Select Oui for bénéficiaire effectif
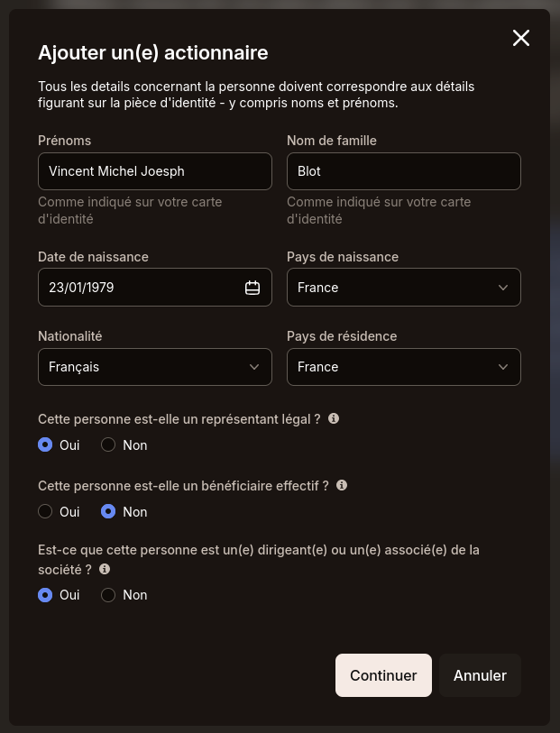The image size is (560, 733). [x=45, y=511]
